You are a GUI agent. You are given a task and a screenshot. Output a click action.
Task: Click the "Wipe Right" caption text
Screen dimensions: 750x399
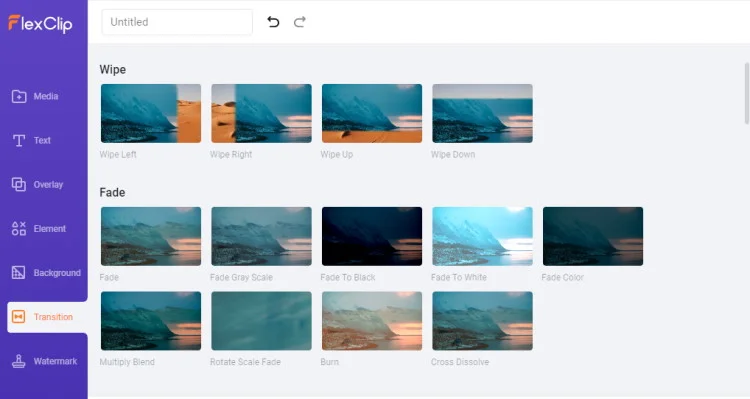(x=231, y=155)
